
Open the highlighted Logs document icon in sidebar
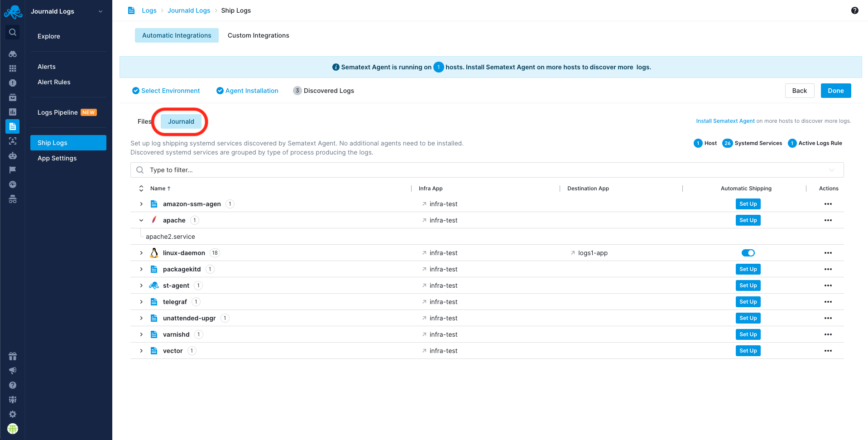pos(13,126)
